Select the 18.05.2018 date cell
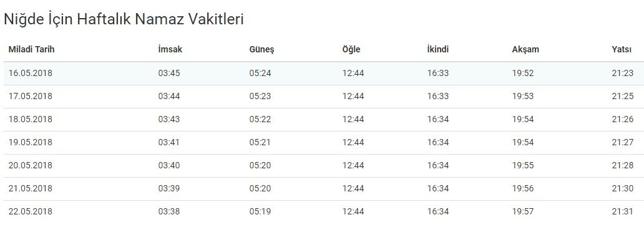The width and height of the screenshot is (644, 230). (31, 119)
